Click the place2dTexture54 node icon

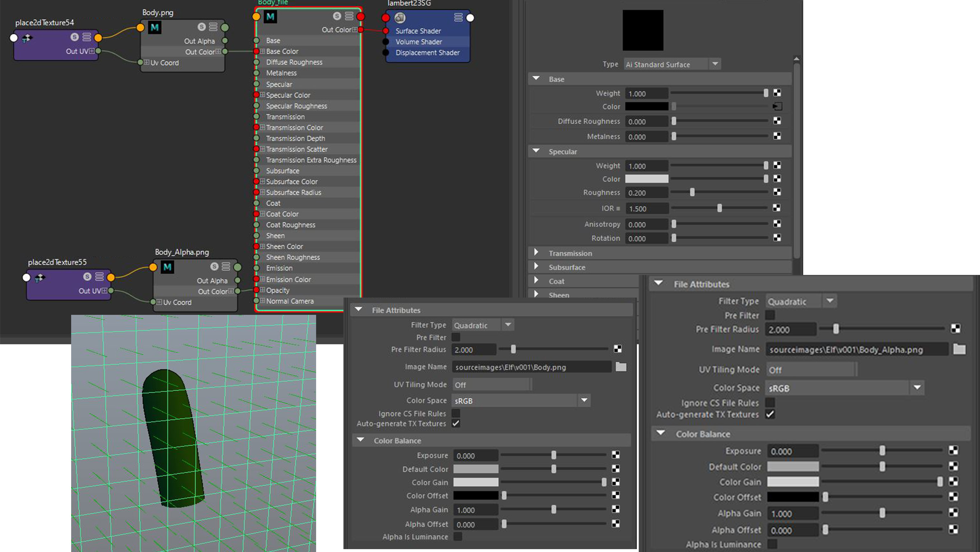click(x=27, y=38)
